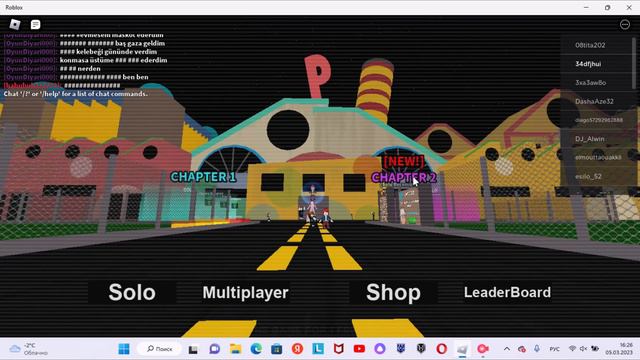Toggle the chat window icon
Screen dimensions: 640x360
pos(36,24)
